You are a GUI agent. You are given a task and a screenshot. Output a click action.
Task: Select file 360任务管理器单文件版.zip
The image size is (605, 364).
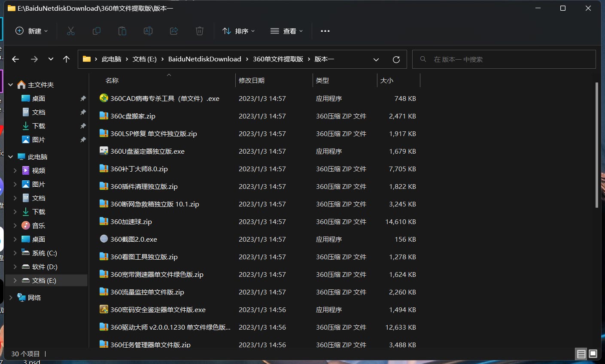[x=150, y=345]
